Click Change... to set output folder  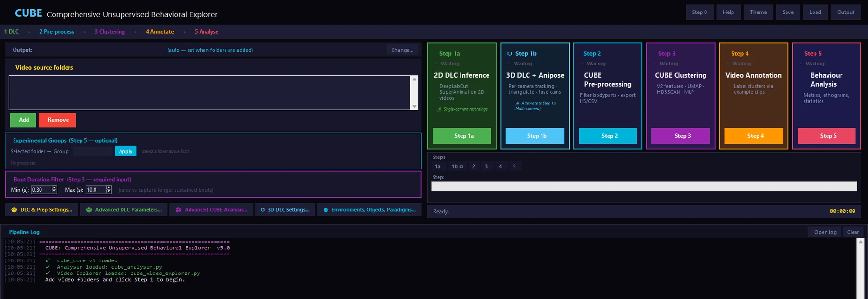click(402, 50)
